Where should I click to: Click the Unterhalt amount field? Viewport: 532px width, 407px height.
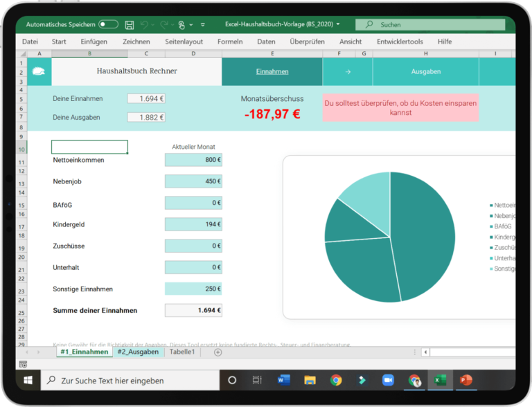coord(193,267)
